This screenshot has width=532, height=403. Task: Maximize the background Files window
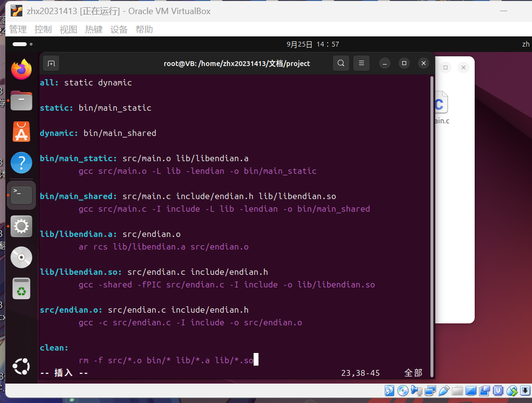pos(446,67)
